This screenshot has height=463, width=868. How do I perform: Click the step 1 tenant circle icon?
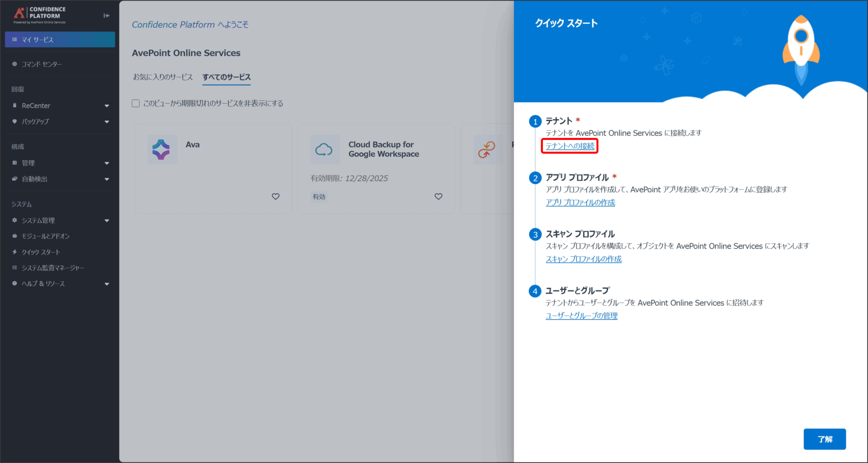[535, 122]
